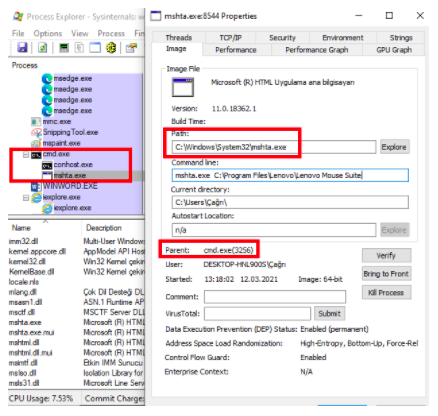Open the System Information graph toolbar icon

[64, 48]
